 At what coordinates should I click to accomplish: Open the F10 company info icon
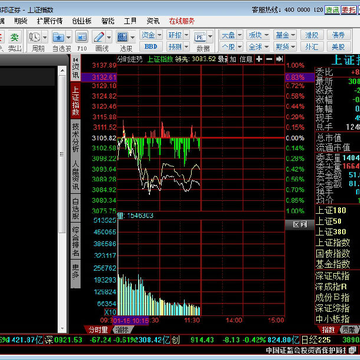[x=82, y=37]
